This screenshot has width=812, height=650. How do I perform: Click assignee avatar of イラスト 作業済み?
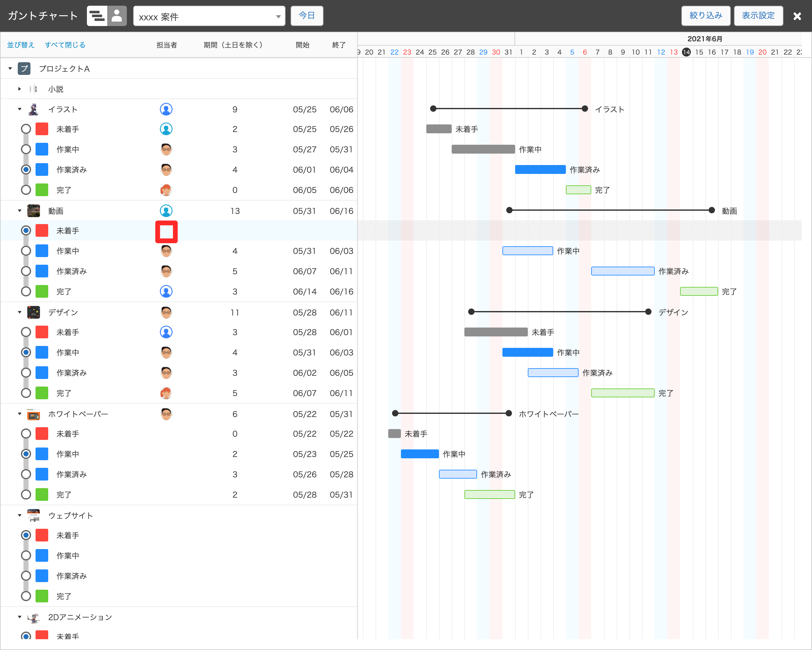click(x=166, y=169)
